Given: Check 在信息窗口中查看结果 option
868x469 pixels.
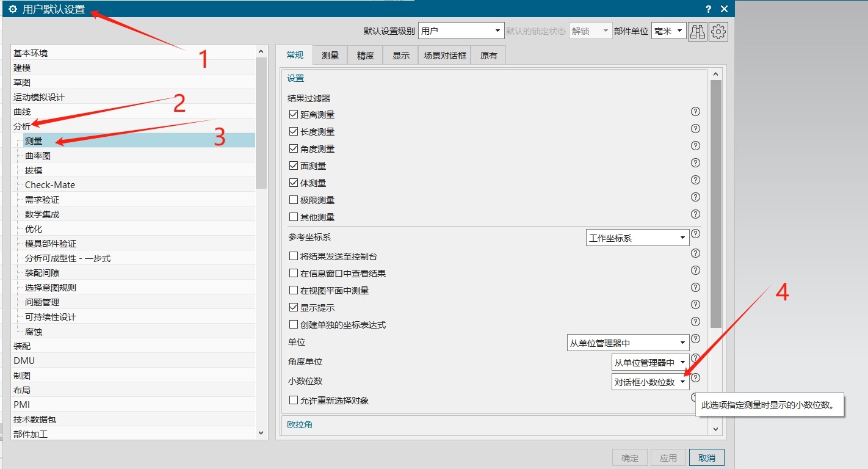Looking at the screenshot, I should [294, 274].
